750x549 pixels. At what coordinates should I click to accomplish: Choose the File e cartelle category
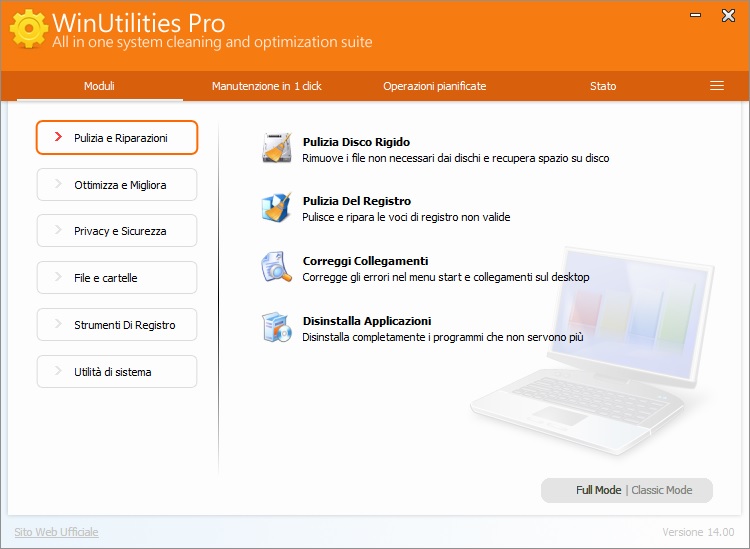pyautogui.click(x=117, y=277)
